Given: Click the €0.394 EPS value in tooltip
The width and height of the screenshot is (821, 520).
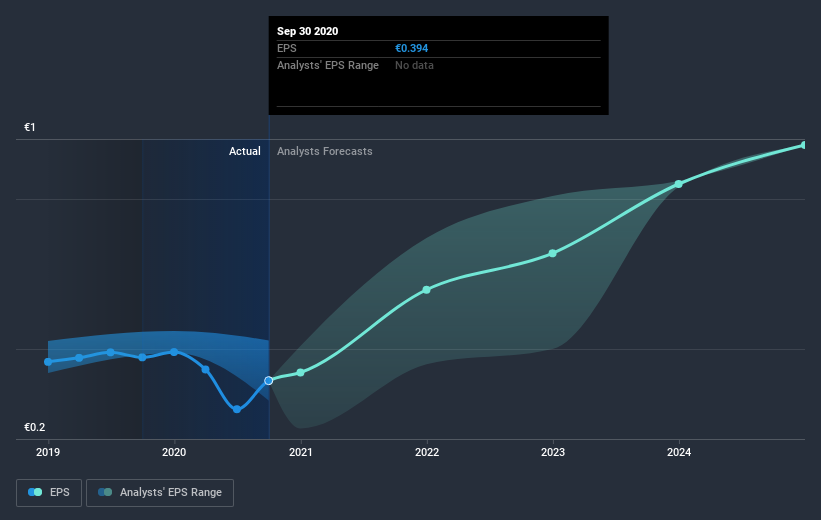Looking at the screenshot, I should pos(412,48).
